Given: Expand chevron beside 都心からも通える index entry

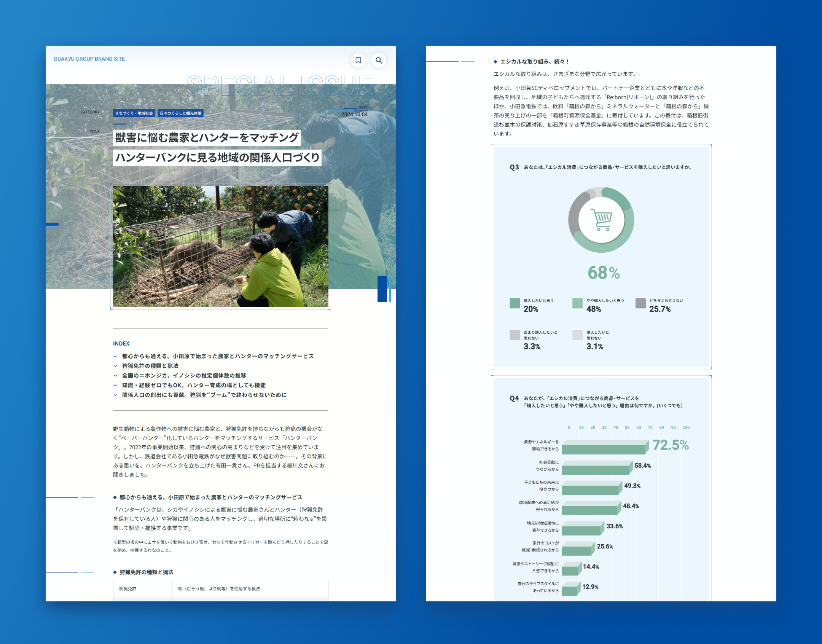Looking at the screenshot, I should click(x=115, y=356).
